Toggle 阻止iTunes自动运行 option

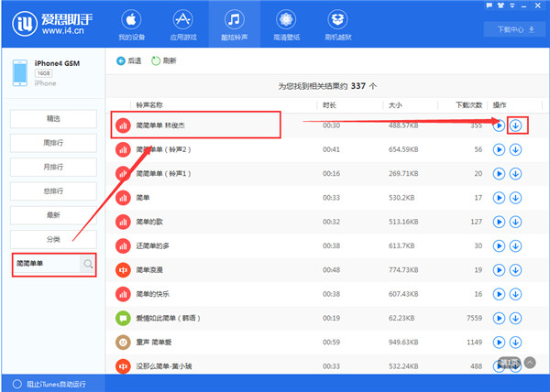[49, 384]
